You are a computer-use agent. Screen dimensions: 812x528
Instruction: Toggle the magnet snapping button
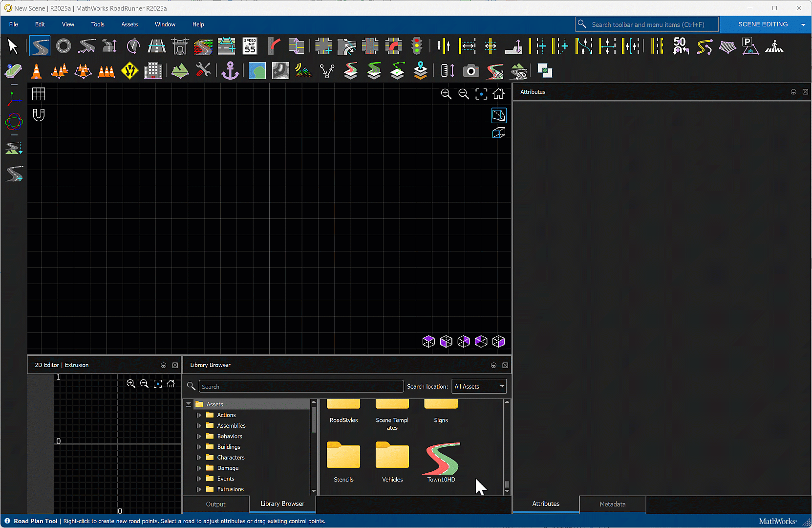pyautogui.click(x=39, y=115)
